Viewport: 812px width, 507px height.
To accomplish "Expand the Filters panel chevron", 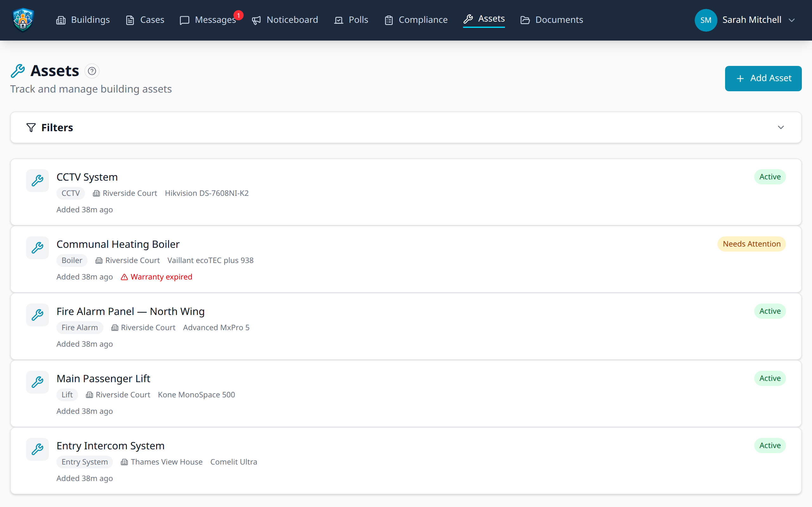I will click(x=781, y=127).
